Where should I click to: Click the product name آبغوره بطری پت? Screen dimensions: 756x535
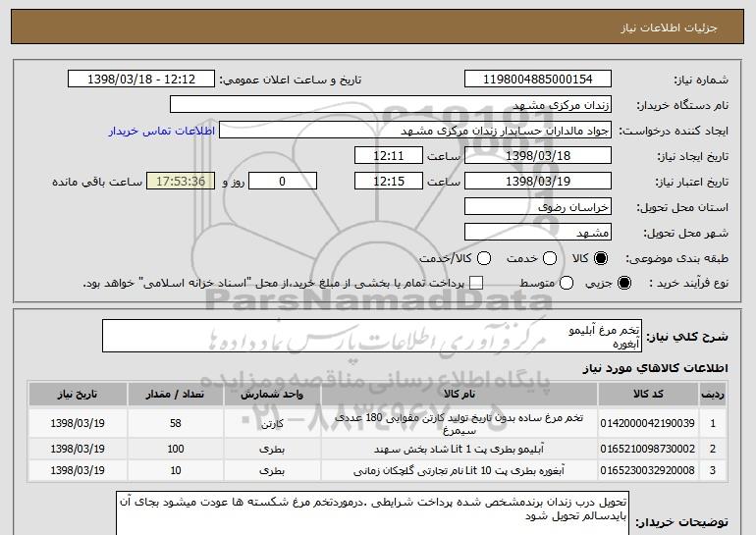(459, 471)
